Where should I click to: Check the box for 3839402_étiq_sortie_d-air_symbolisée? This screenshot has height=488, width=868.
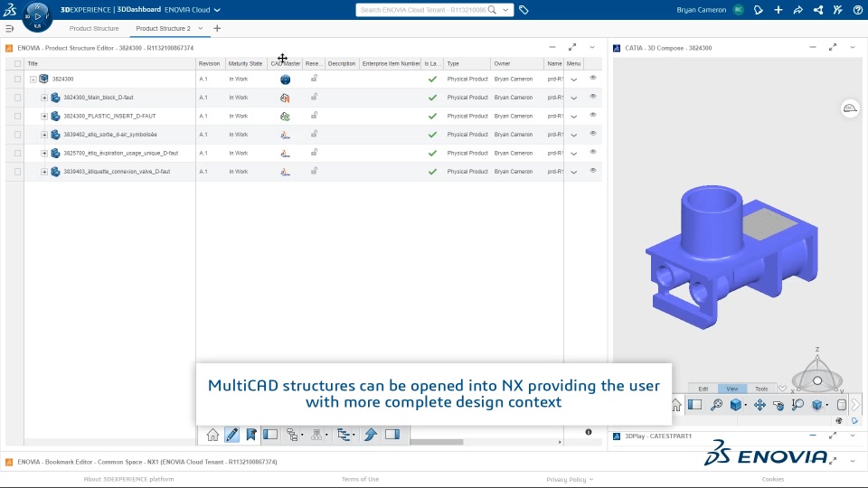[18, 135]
